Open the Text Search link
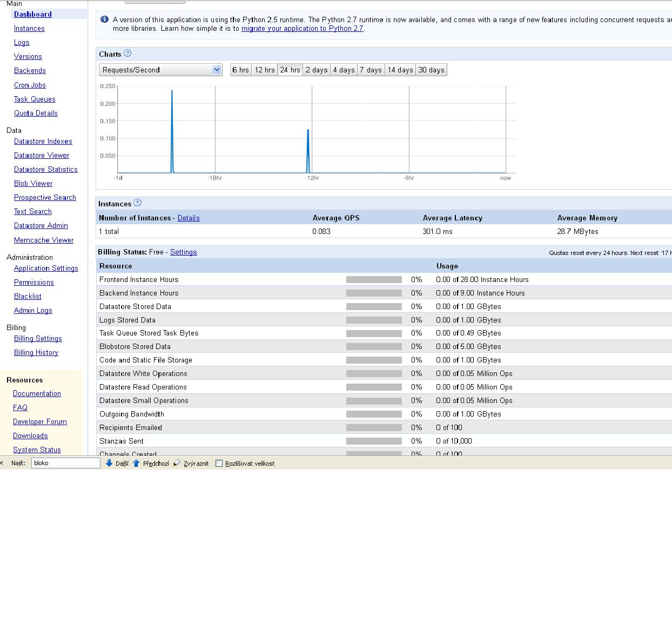The height and width of the screenshot is (624, 672). [33, 211]
